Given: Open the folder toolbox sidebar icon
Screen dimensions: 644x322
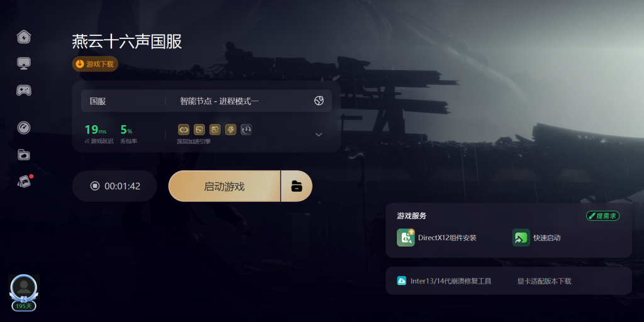Looking at the screenshot, I should click(x=24, y=155).
